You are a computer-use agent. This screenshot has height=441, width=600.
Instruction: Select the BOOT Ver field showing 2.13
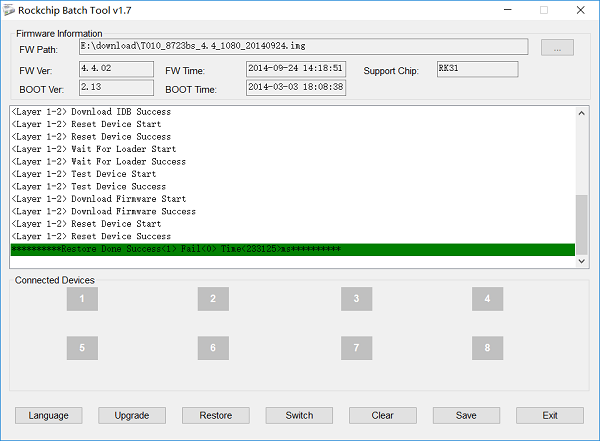tap(116, 88)
